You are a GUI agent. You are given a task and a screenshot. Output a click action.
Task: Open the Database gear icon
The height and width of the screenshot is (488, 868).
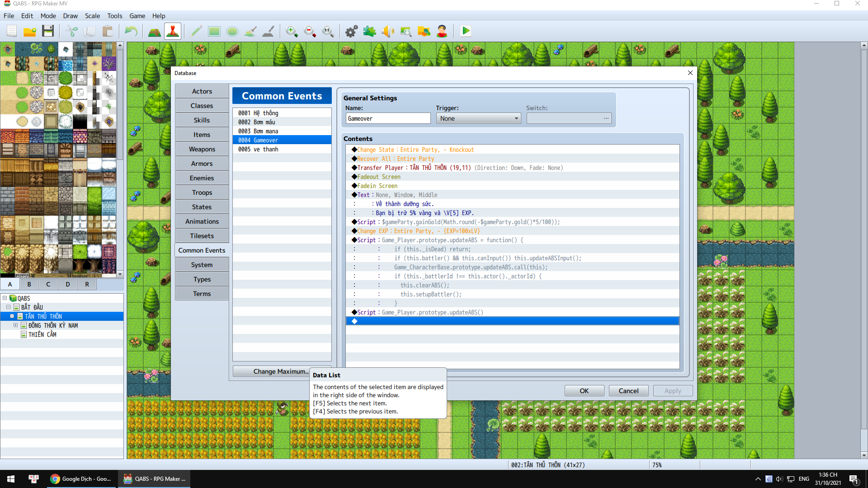tap(352, 31)
